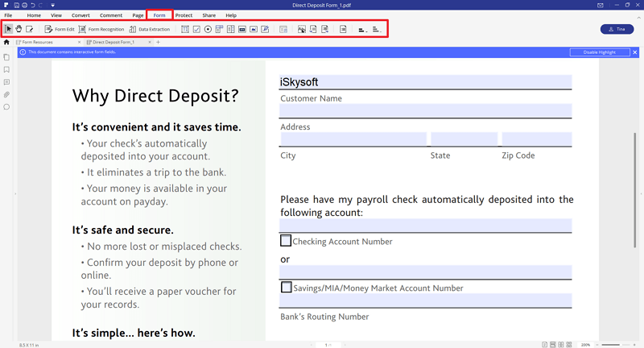Click the Zip Code input field
This screenshot has height=348, width=644.
[x=537, y=139]
